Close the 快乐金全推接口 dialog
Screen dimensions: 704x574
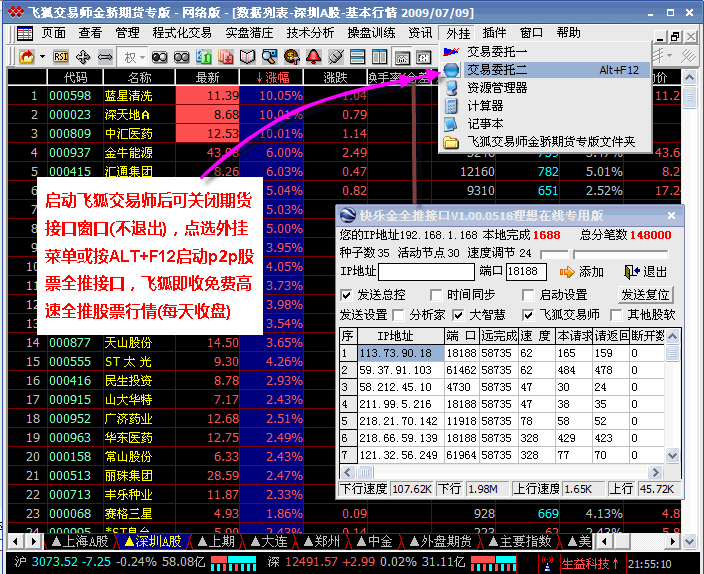click(671, 216)
